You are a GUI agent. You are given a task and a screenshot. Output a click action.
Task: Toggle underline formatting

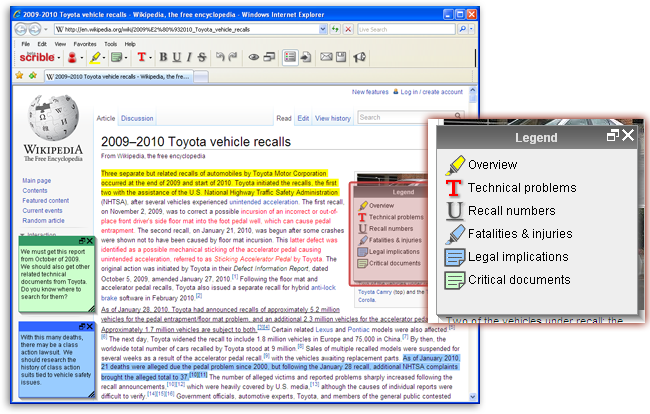[x=177, y=57]
